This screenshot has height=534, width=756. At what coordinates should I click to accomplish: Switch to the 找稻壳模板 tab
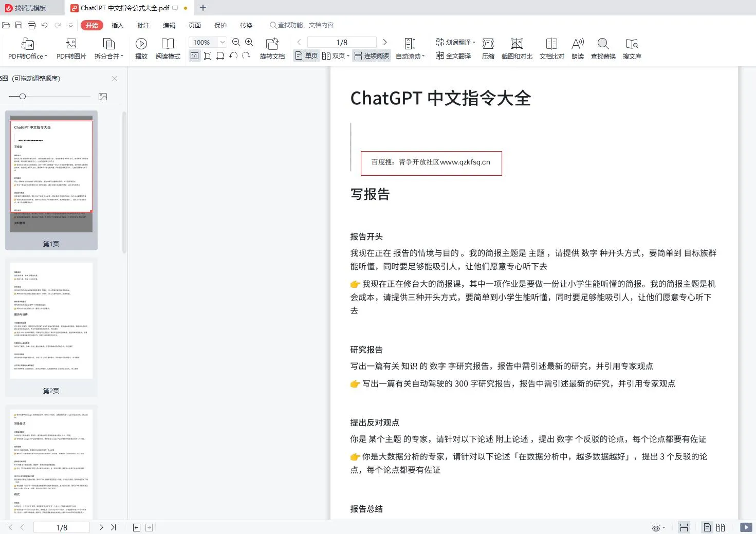(31, 8)
